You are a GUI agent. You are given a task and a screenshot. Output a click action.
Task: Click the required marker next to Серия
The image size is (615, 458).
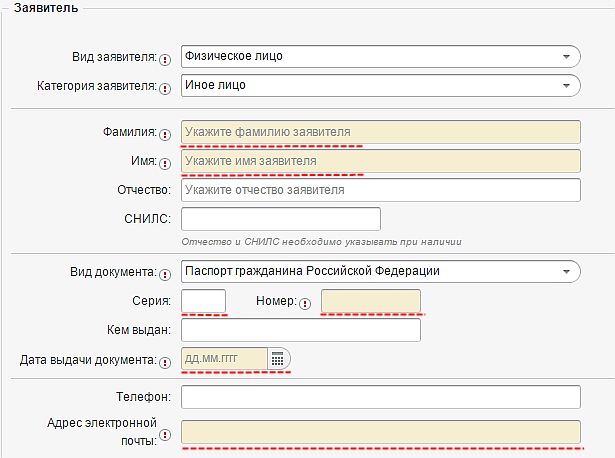tap(165, 303)
